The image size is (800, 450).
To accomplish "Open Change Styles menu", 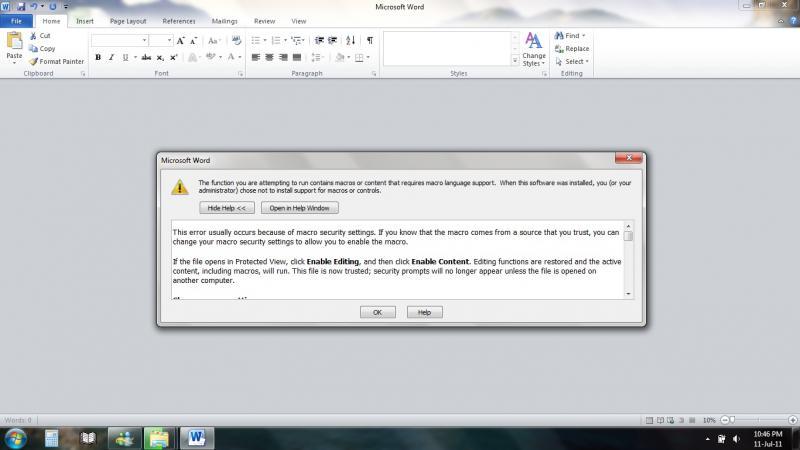I will pos(534,49).
